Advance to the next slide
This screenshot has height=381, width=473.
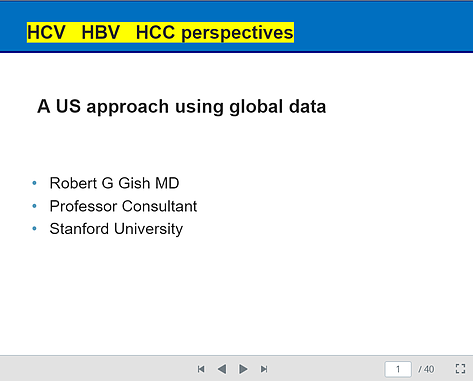(243, 369)
